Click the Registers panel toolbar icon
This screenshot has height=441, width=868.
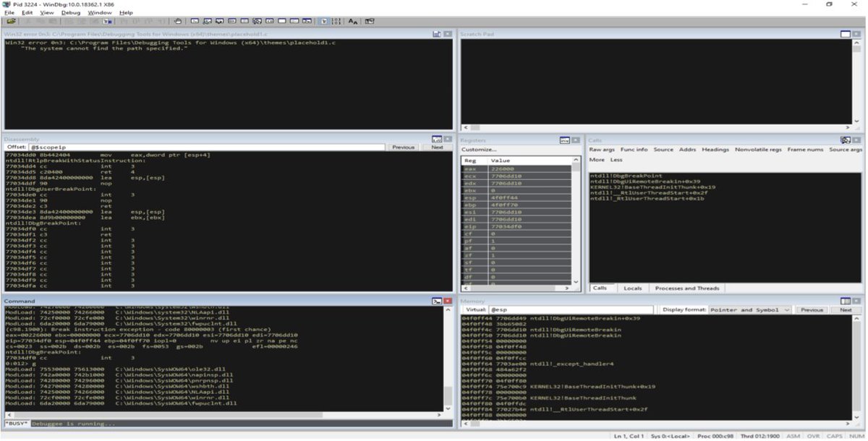[x=565, y=140]
